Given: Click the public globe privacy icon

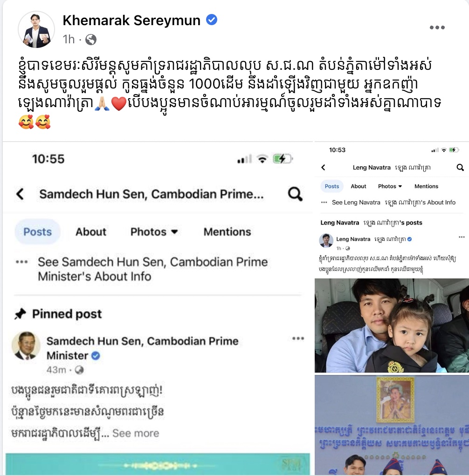Looking at the screenshot, I should tap(91, 40).
